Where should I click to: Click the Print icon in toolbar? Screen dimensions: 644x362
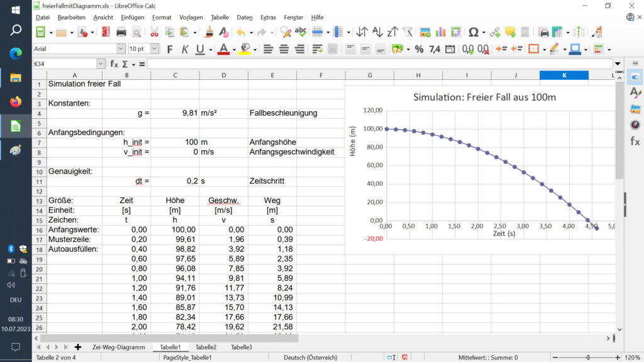click(121, 32)
